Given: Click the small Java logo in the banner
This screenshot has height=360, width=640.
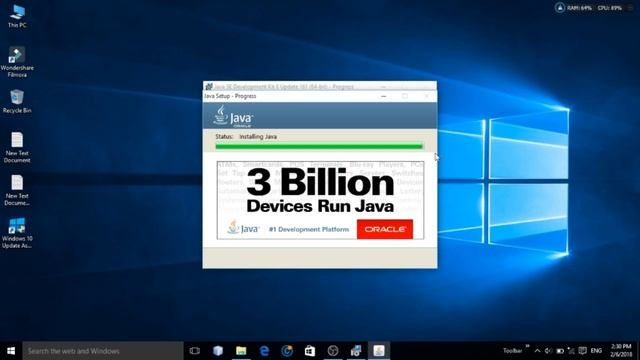Looking at the screenshot, I should 243,228.
